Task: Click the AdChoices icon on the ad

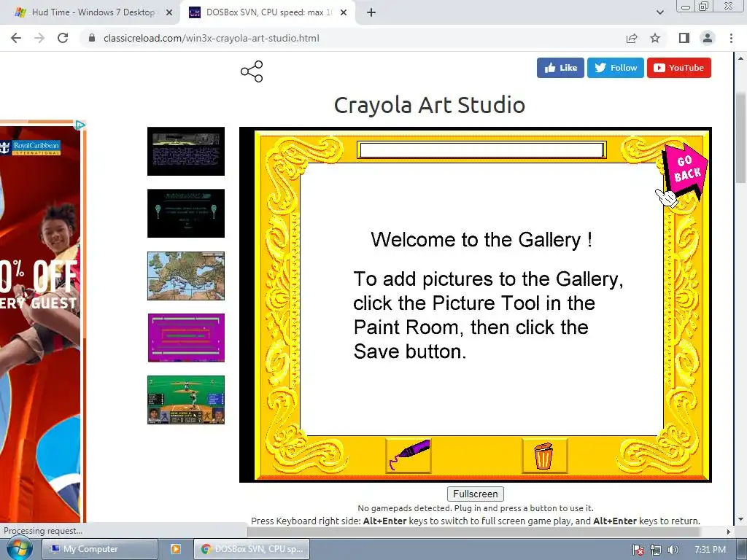Action: (x=80, y=125)
